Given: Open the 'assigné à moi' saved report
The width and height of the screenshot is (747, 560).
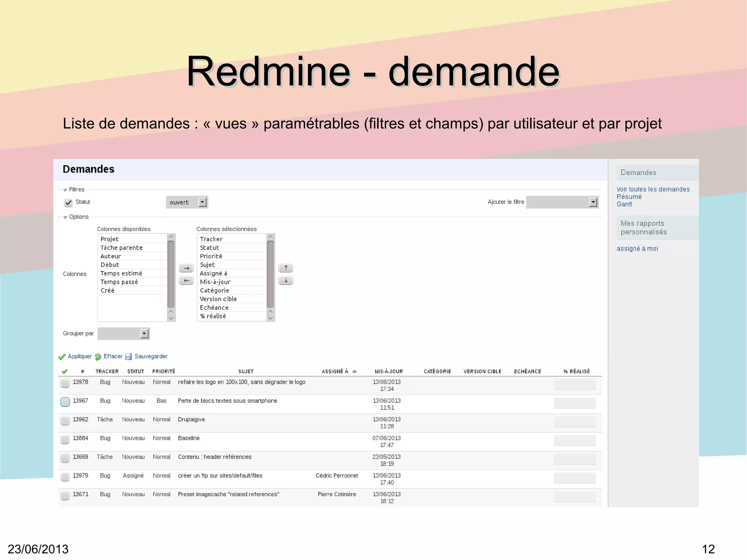Looking at the screenshot, I should pyautogui.click(x=637, y=248).
